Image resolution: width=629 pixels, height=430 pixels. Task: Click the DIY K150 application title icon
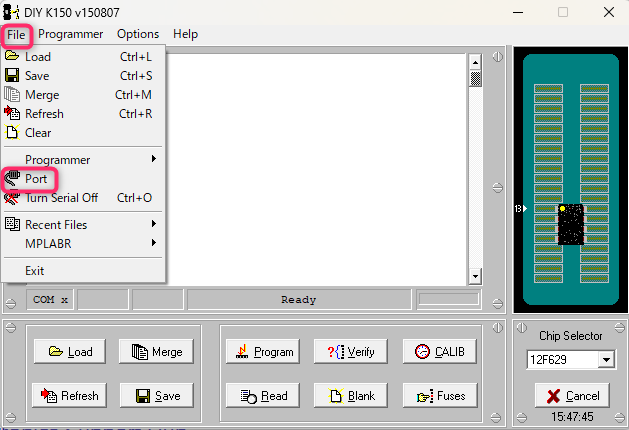[11, 12]
